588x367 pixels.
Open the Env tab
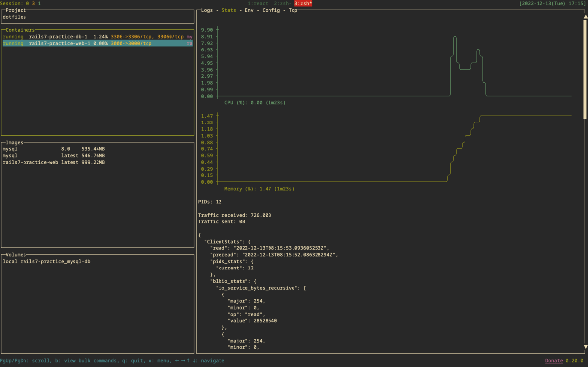pos(249,10)
